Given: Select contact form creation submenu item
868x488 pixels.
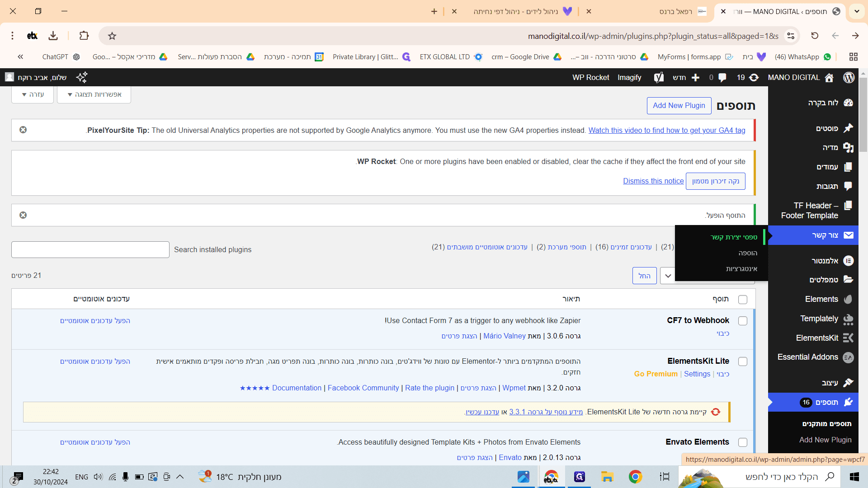Looking at the screenshot, I should [733, 237].
